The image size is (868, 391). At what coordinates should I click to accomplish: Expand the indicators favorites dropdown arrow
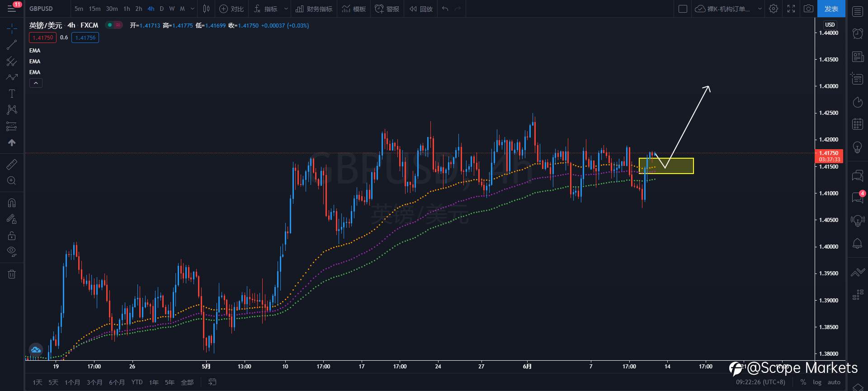286,9
